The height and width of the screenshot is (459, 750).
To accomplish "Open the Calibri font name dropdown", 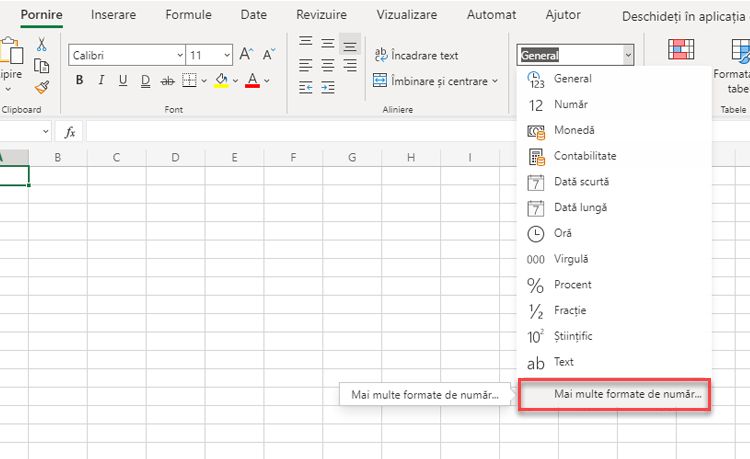I will point(180,55).
